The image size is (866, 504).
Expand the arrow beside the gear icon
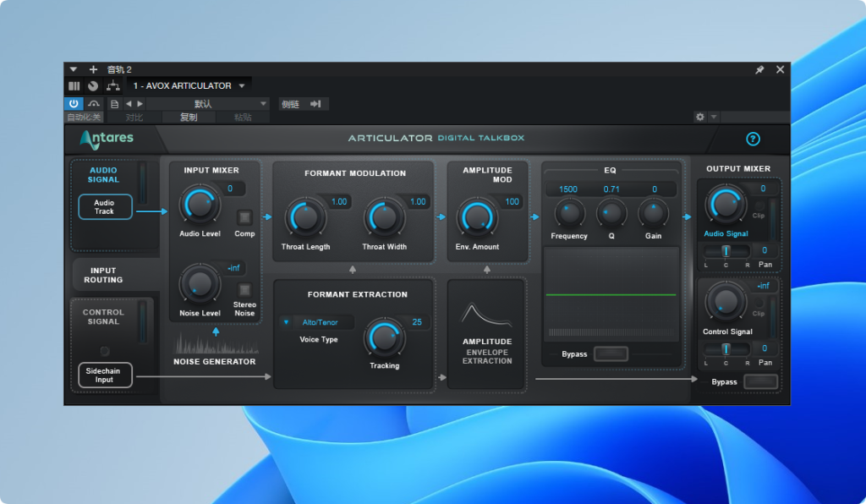[714, 117]
